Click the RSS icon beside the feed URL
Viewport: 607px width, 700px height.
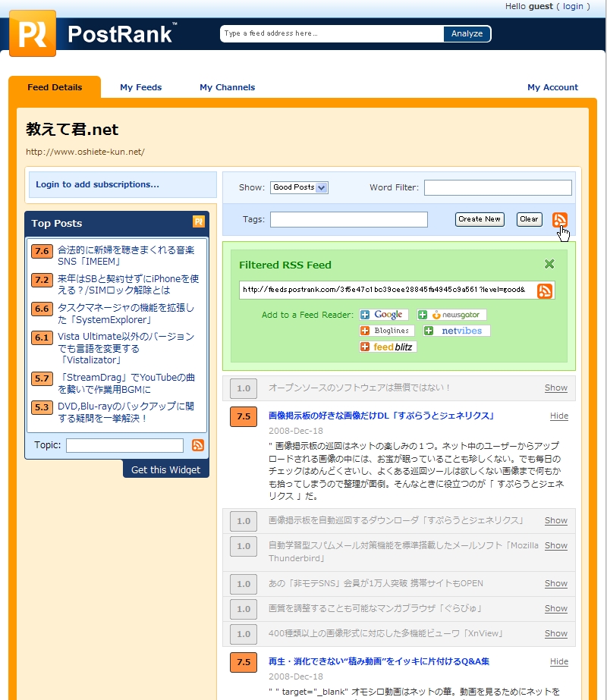click(x=545, y=290)
